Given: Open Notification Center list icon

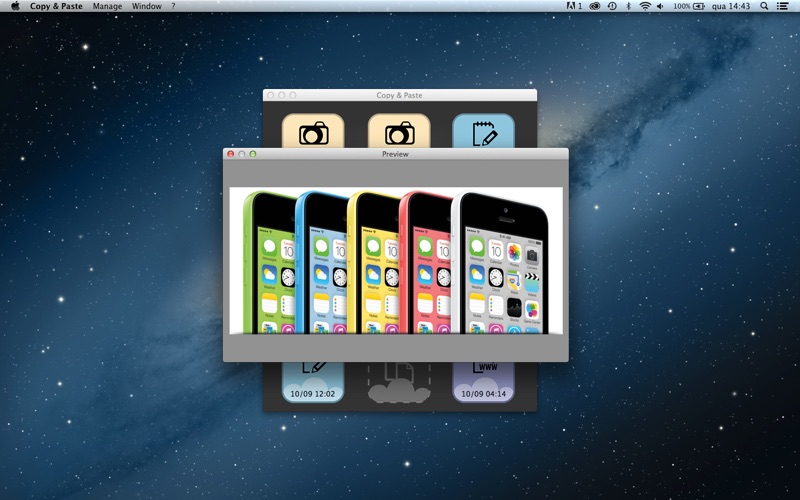Looking at the screenshot, I should (782, 6).
